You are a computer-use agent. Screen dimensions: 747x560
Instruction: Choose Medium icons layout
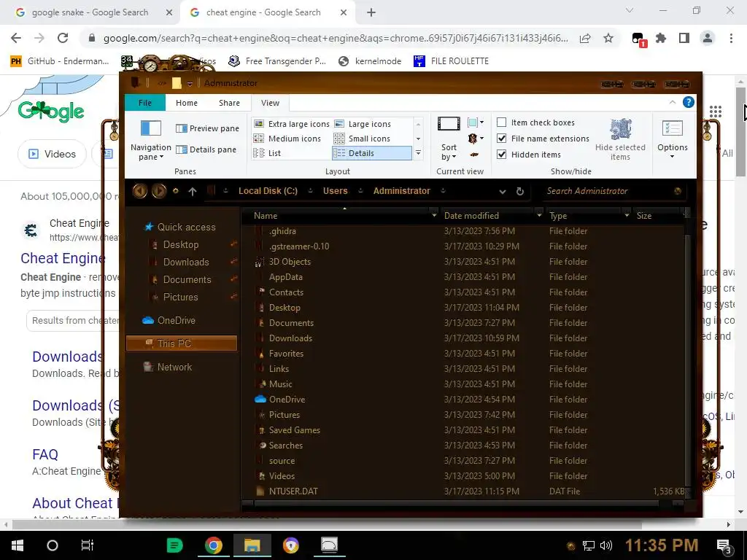[287, 139]
